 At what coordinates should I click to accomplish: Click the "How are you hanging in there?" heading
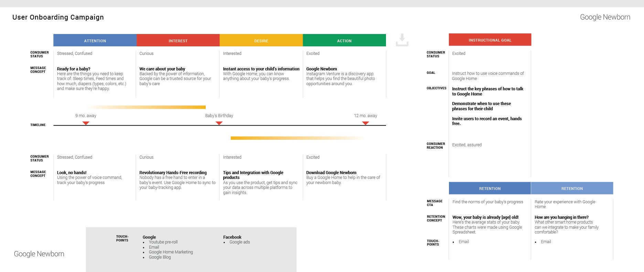click(561, 217)
